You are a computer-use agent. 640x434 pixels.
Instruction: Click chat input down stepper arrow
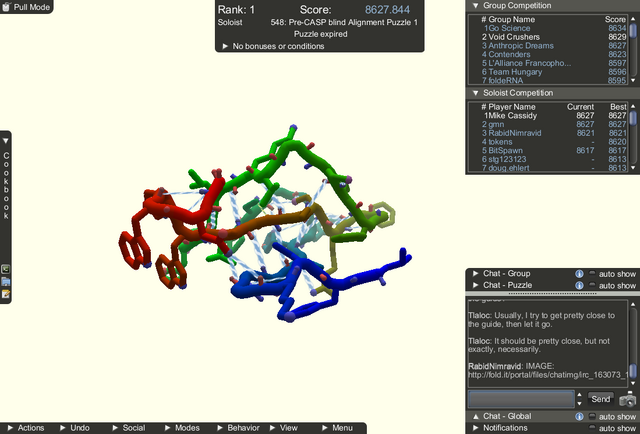[x=579, y=403]
